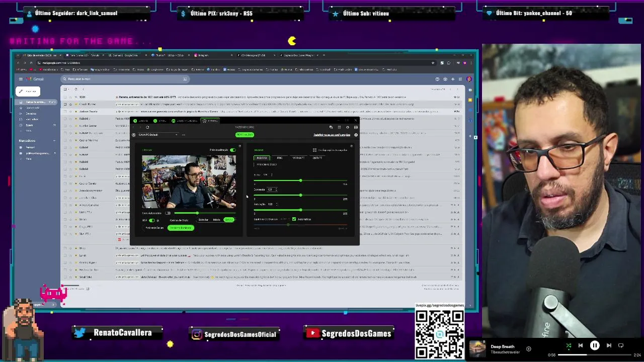Open Gmail support help icon
Image resolution: width=644 pixels, height=362 pixels.
[x=437, y=79]
